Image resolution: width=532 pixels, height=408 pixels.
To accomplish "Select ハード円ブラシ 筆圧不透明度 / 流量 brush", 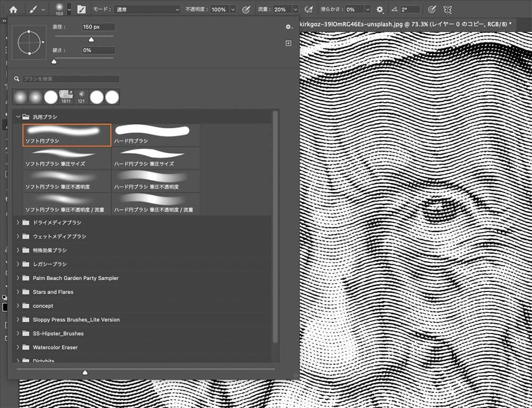I will [156, 204].
